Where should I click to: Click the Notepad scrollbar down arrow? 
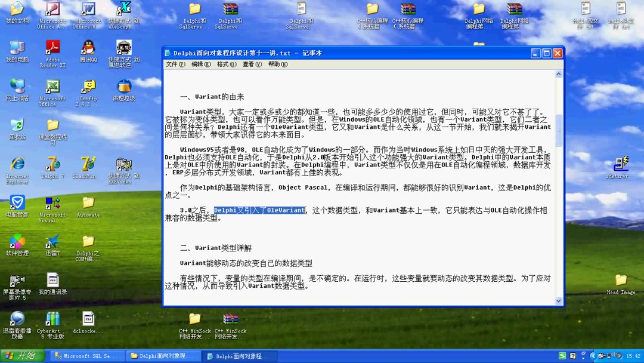[x=558, y=300]
